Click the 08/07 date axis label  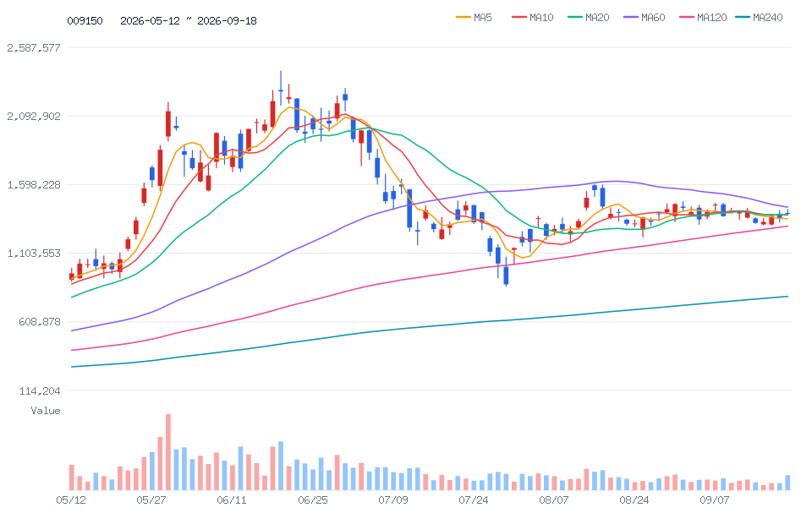point(553,500)
